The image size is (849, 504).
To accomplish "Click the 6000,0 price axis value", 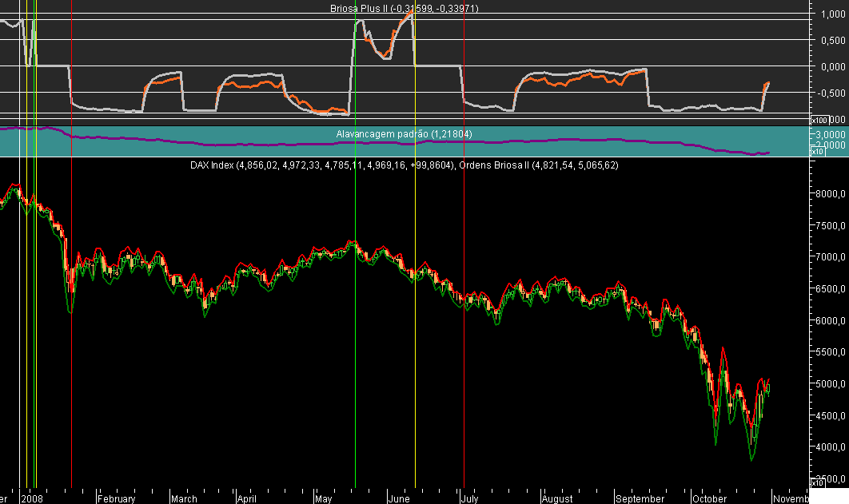I will click(x=831, y=320).
